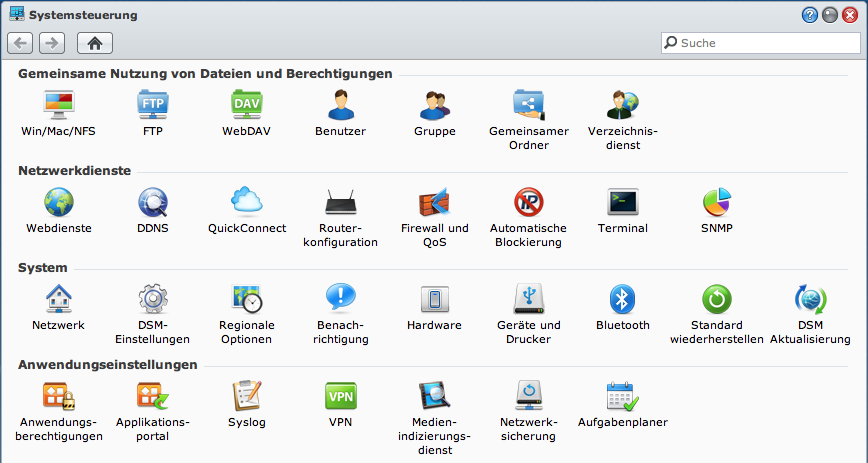Viewport: 868px width, 463px height.
Task: Go back with the left arrow button
Action: point(20,43)
